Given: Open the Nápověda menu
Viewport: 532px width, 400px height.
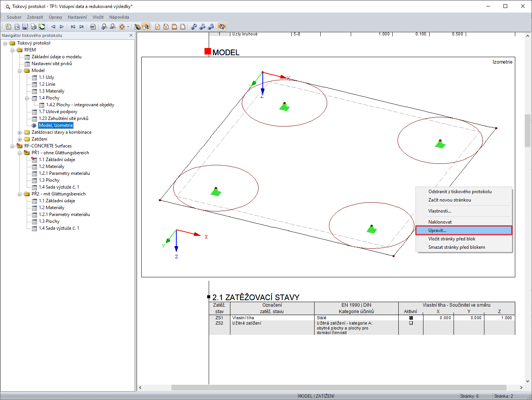Looking at the screenshot, I should 119,17.
